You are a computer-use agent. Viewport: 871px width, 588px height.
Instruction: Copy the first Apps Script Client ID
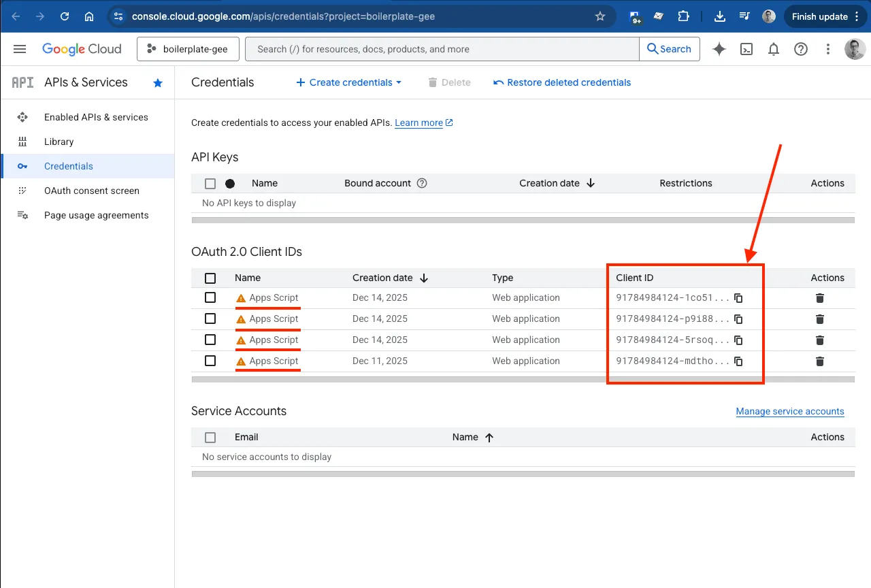tap(738, 297)
